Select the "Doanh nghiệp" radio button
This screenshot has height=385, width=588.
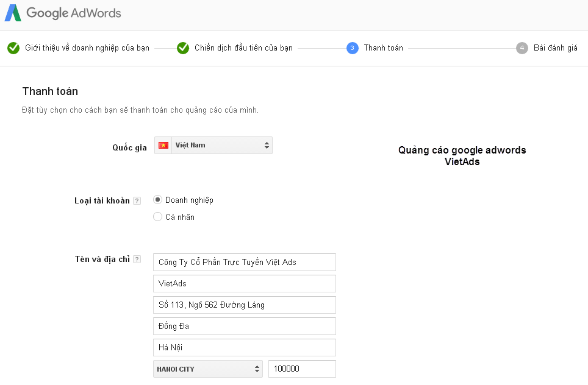point(157,199)
